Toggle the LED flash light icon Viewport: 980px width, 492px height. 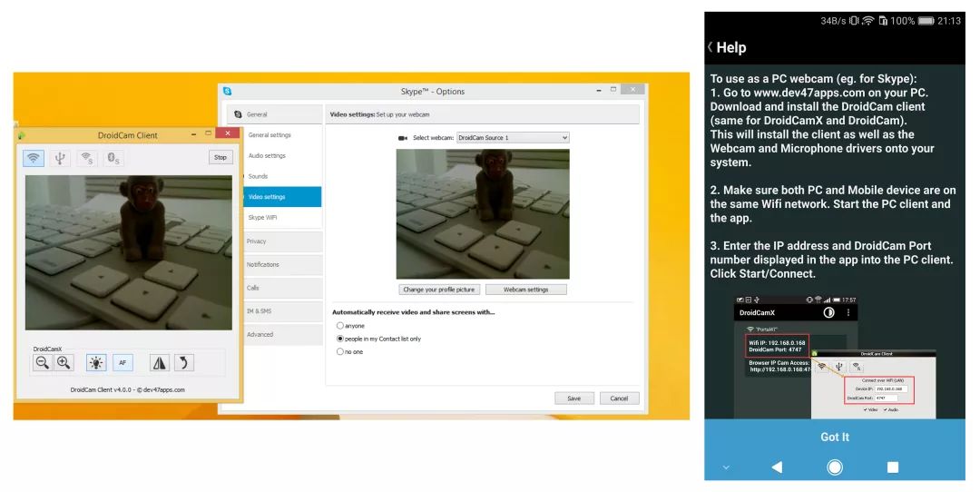[x=96, y=362]
